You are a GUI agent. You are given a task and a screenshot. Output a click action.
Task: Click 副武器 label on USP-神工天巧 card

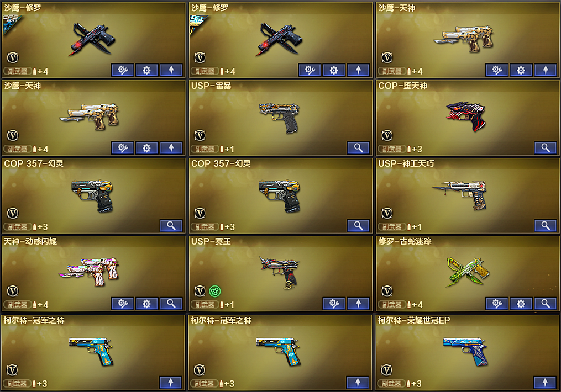pyautogui.click(x=392, y=227)
